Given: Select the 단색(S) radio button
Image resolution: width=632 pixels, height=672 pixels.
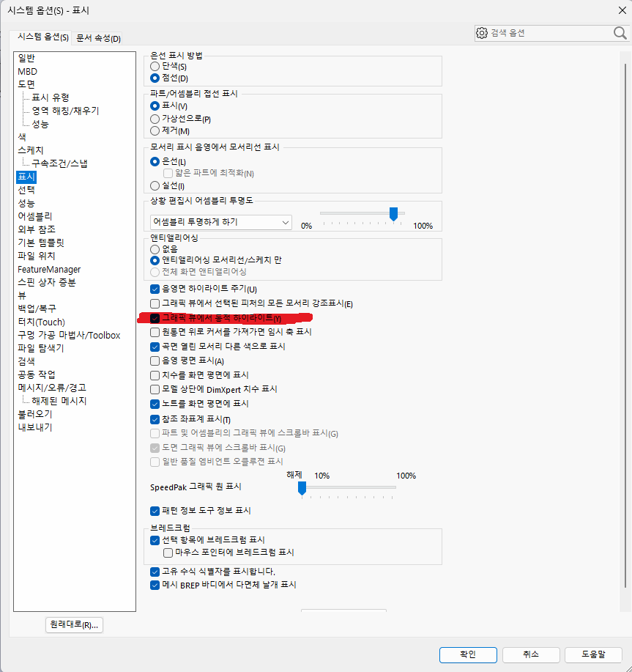Looking at the screenshot, I should (x=155, y=66).
